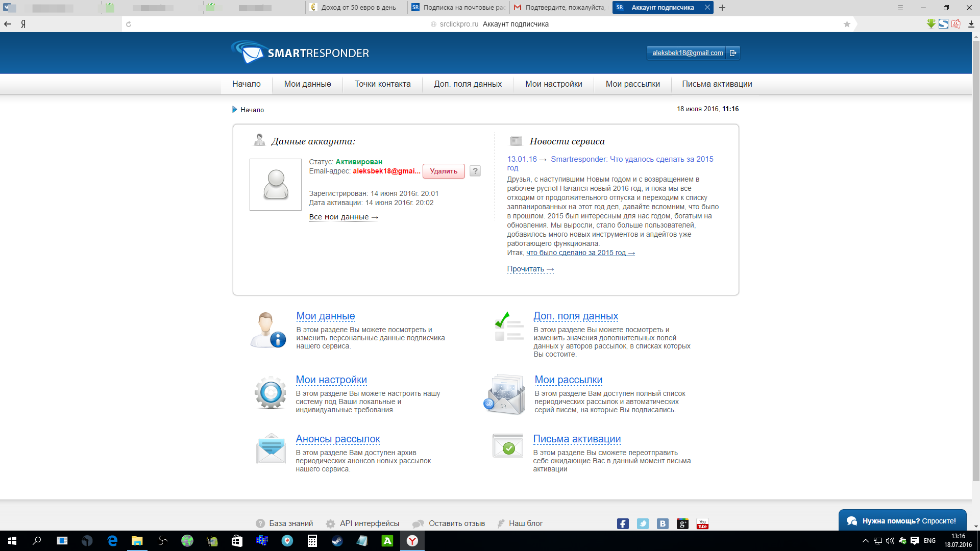Open the Анонсы рассылок heading link
Viewport: 980px width, 551px height.
[338, 439]
